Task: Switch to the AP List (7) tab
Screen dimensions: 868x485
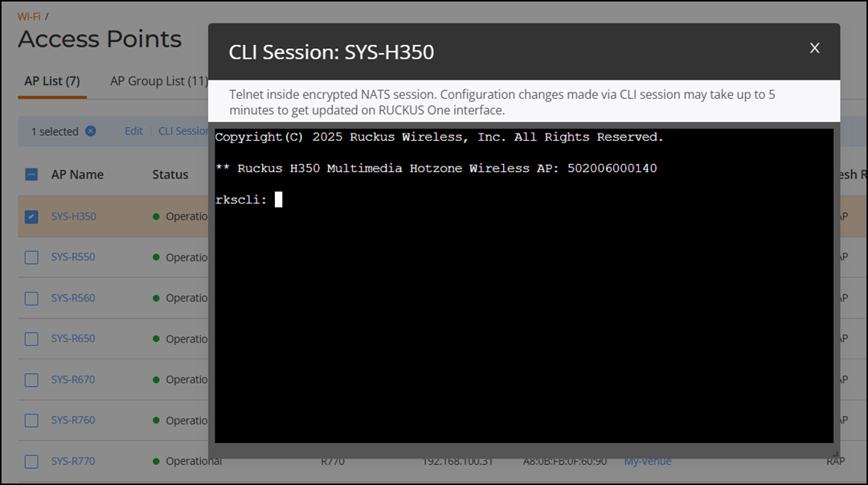Action: (x=52, y=81)
